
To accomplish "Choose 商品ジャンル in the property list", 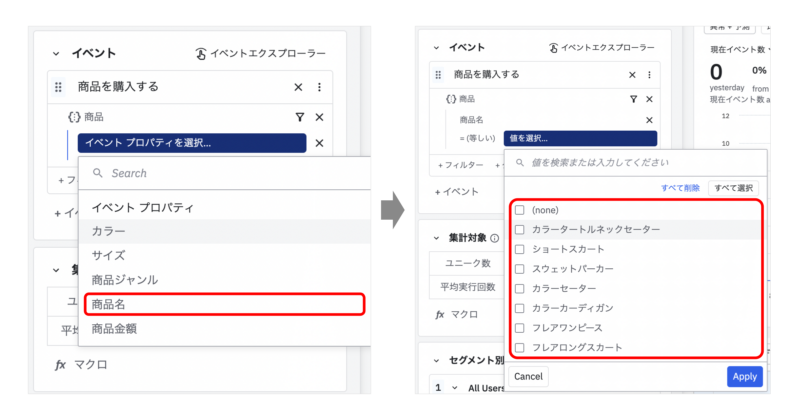I will 124,280.
